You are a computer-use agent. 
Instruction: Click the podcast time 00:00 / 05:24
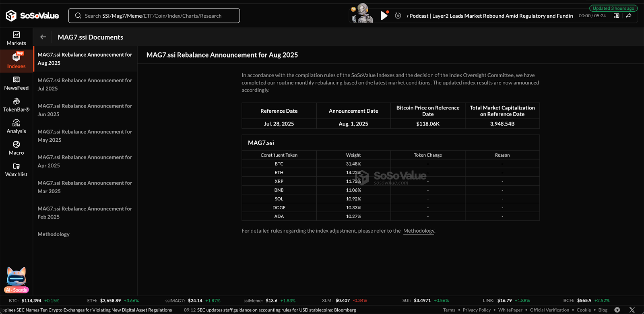click(x=592, y=16)
